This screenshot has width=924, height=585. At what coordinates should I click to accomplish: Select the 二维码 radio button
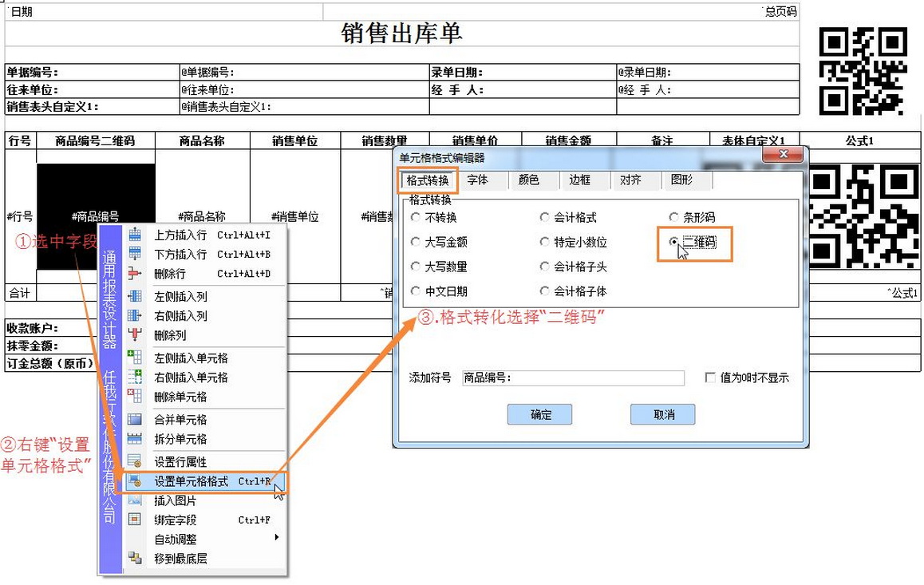[x=676, y=243]
